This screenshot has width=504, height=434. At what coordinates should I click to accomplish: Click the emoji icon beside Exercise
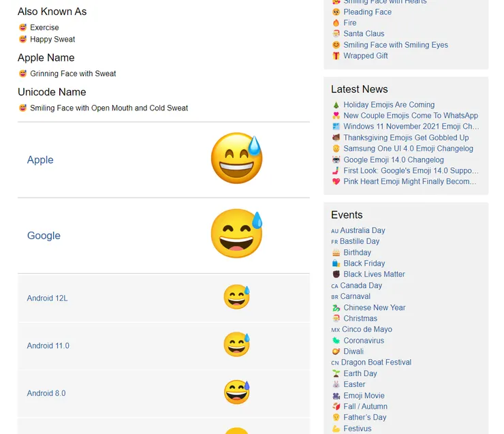point(22,27)
